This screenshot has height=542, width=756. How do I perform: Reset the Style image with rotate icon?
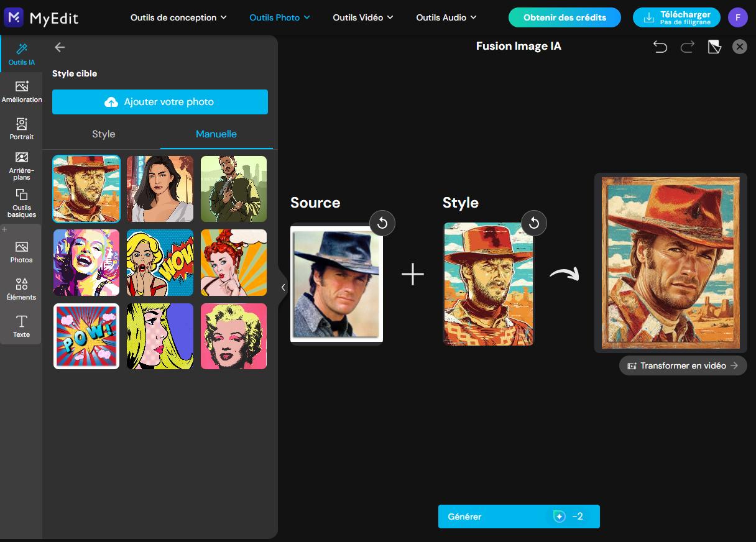click(x=534, y=223)
